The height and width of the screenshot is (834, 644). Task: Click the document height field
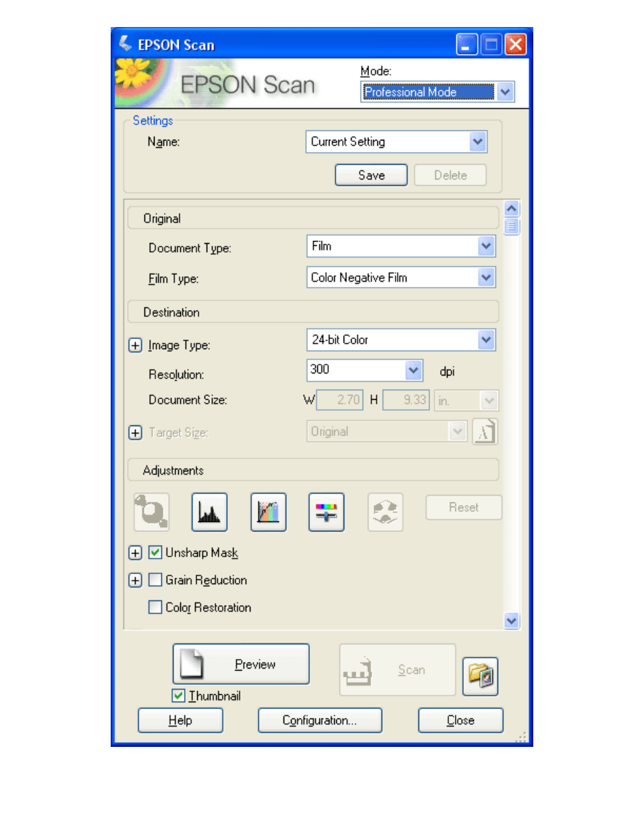point(406,400)
